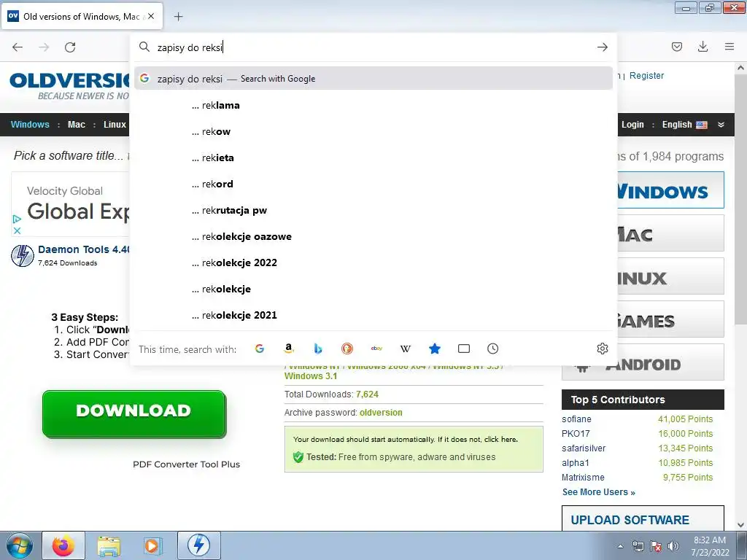Click the 'Old versions of Windows' browser tab
747x560 pixels.
[x=82, y=16]
